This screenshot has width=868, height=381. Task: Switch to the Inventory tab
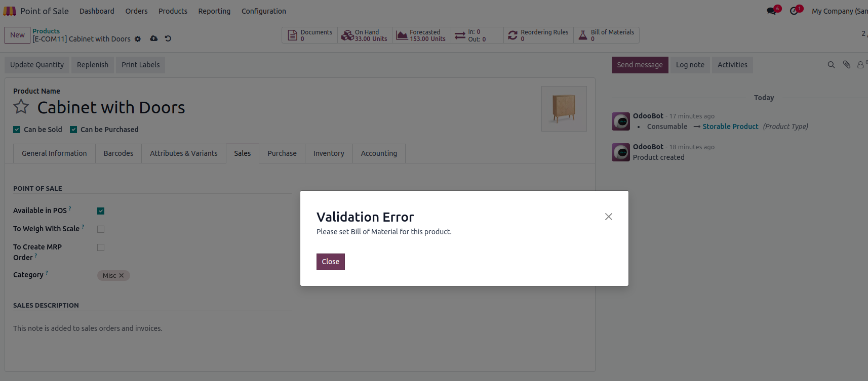tap(329, 153)
